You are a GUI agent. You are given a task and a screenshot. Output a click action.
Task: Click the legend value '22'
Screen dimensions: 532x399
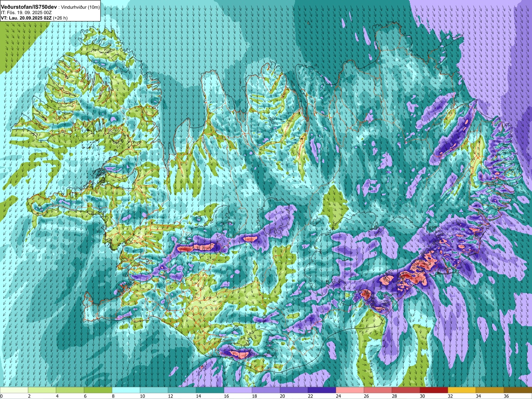[x=310, y=396]
